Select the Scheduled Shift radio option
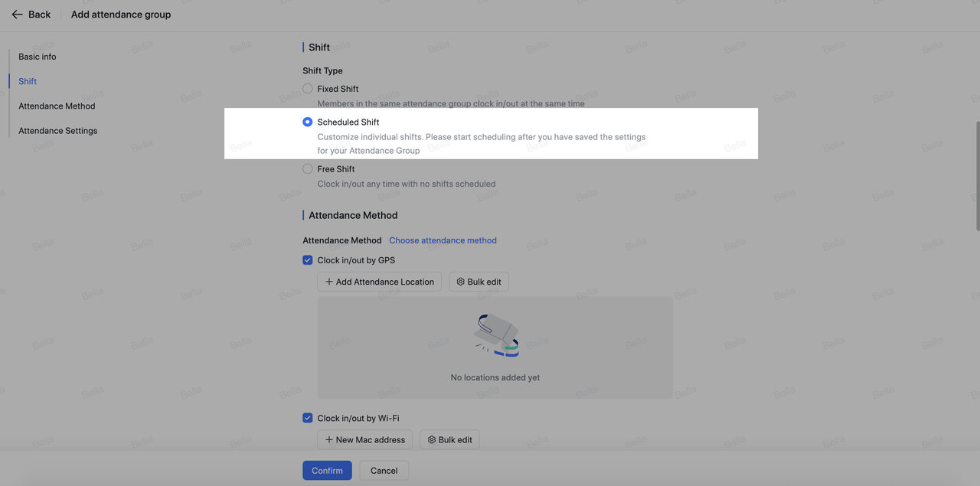 (x=308, y=122)
